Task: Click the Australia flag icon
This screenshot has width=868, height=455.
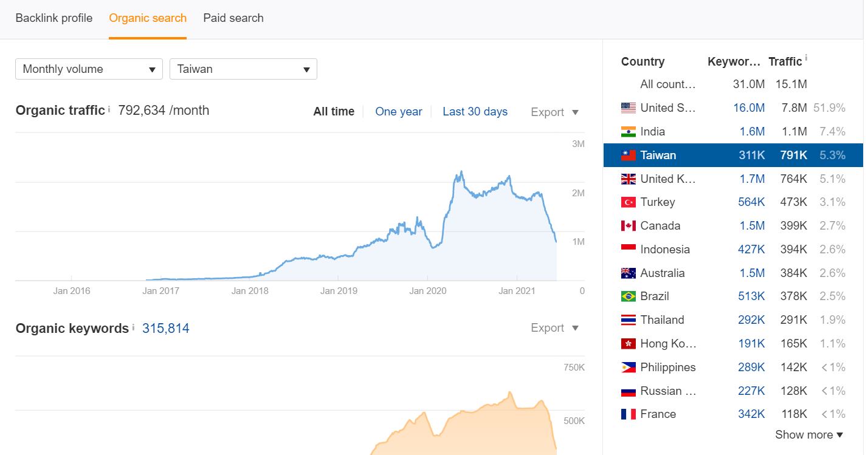Action: click(628, 273)
